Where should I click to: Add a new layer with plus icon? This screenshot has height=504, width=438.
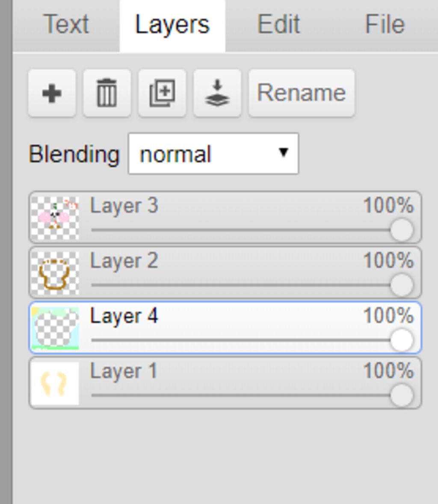(52, 93)
